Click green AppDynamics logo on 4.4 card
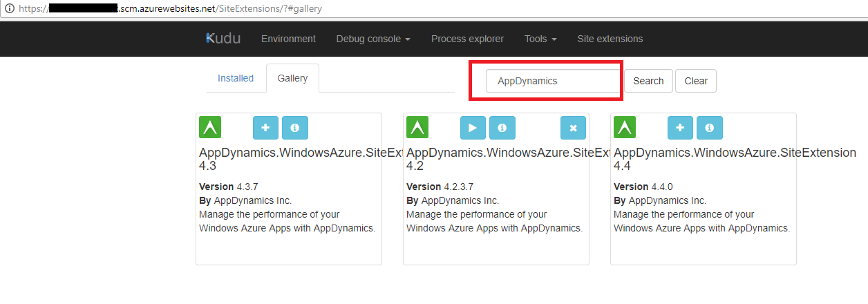Screen dimensions: 868x304 625,127
